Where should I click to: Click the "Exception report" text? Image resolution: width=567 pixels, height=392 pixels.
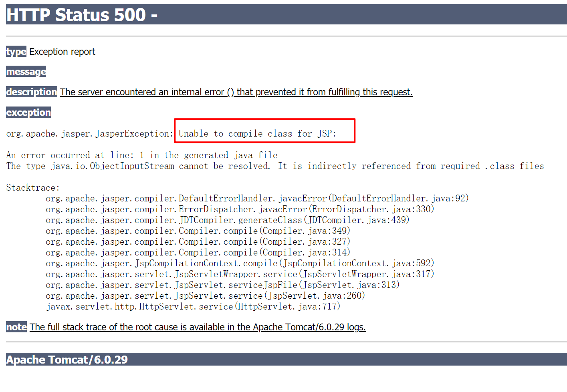tap(62, 52)
